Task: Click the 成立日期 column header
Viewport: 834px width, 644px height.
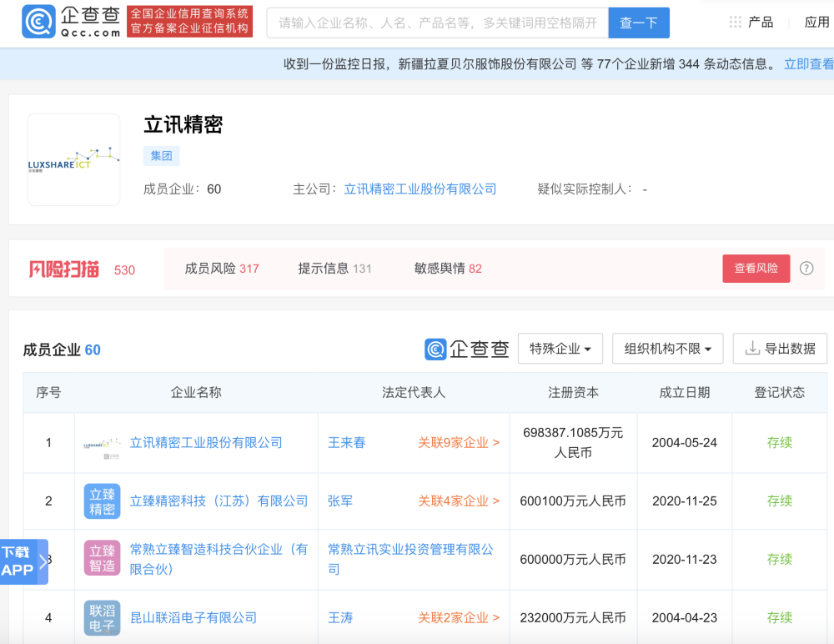Action: 685,392
